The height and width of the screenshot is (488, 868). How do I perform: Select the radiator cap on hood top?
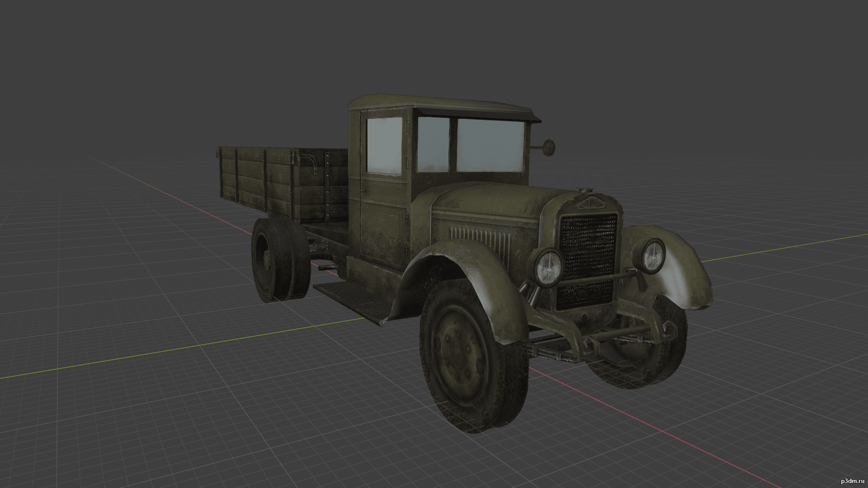(x=585, y=190)
